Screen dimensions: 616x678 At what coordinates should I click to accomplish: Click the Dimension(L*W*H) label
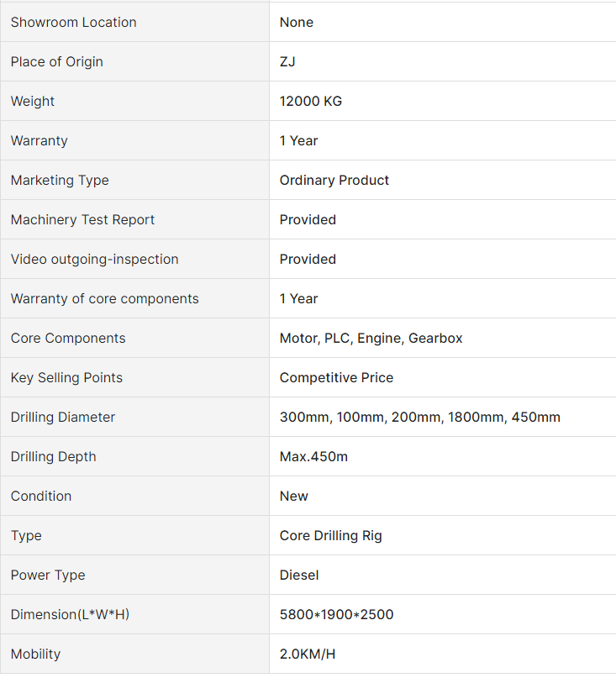click(70, 615)
